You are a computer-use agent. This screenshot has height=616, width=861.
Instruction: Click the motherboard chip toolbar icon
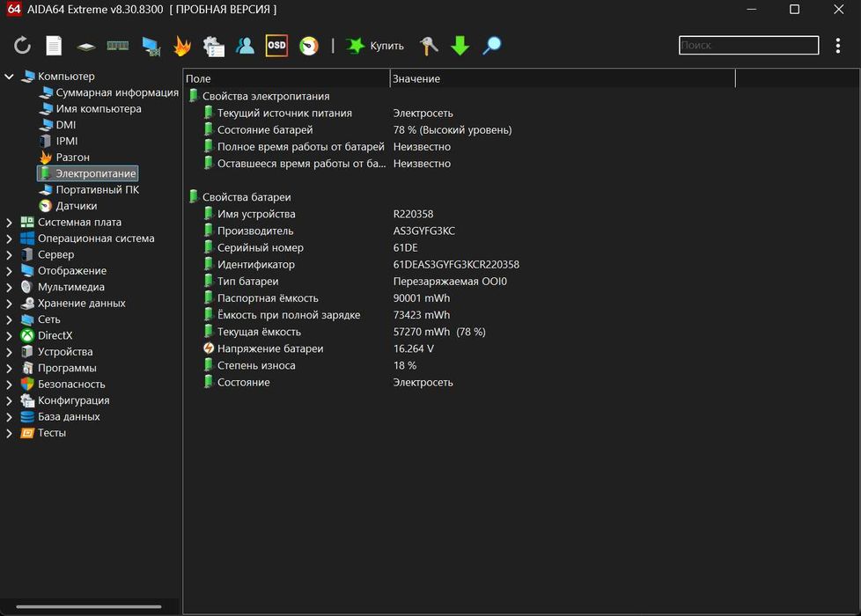click(85, 47)
